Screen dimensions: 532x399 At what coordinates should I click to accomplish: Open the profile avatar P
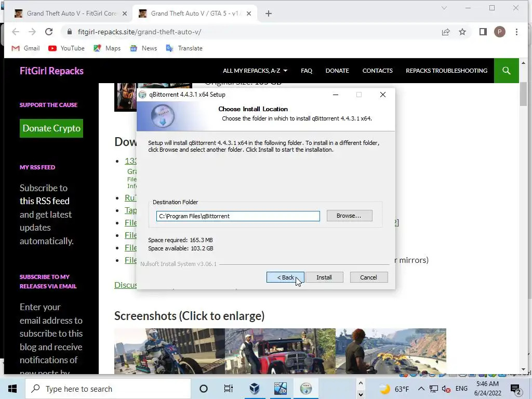499,32
